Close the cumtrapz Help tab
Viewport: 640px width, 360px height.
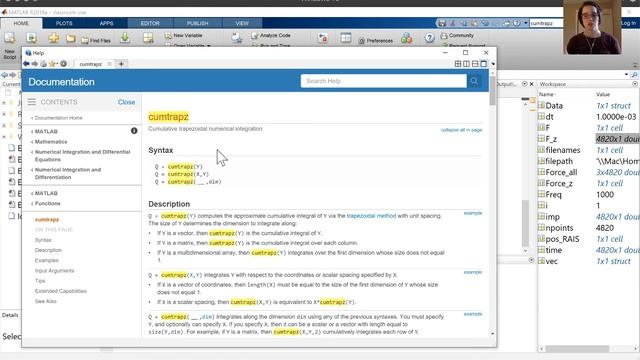(109, 64)
